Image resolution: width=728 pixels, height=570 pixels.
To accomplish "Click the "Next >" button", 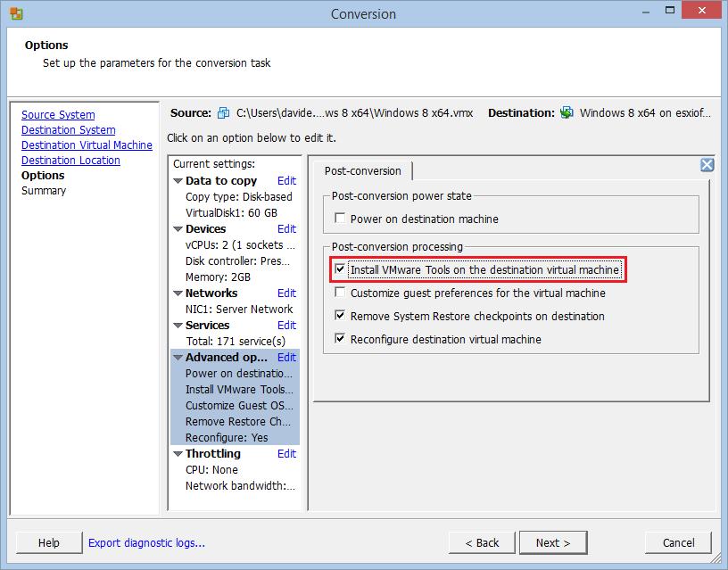I will coord(552,542).
